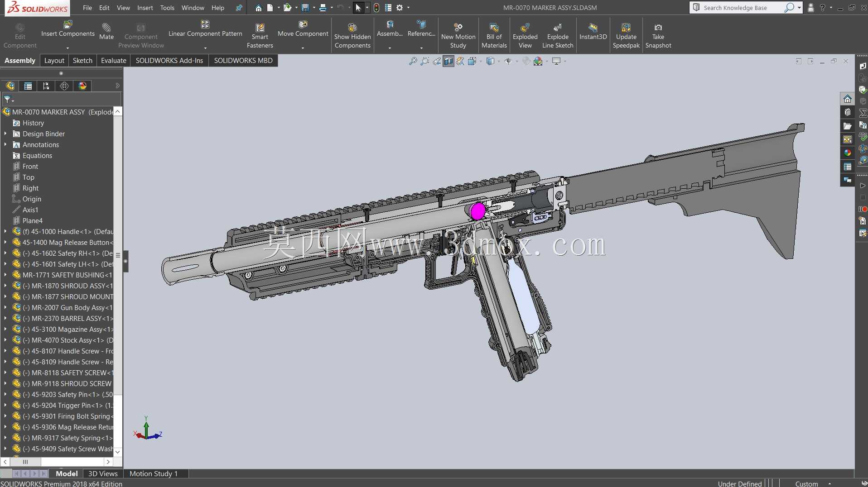Image resolution: width=868 pixels, height=487 pixels.
Task: Open Linear Component Pattern dropdown arrow
Action: 205,48
